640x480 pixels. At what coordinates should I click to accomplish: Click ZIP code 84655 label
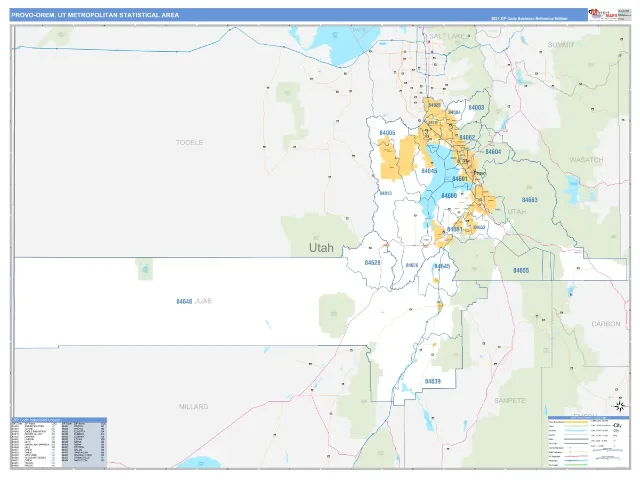tap(521, 271)
